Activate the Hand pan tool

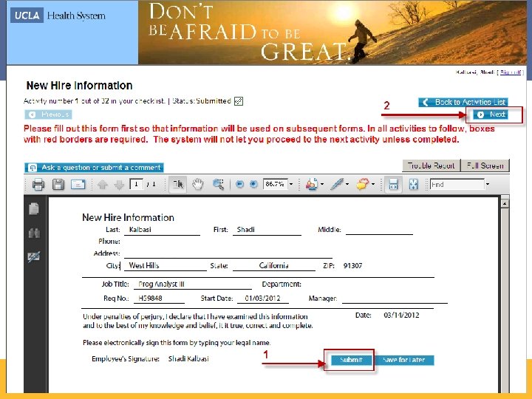tap(198, 184)
